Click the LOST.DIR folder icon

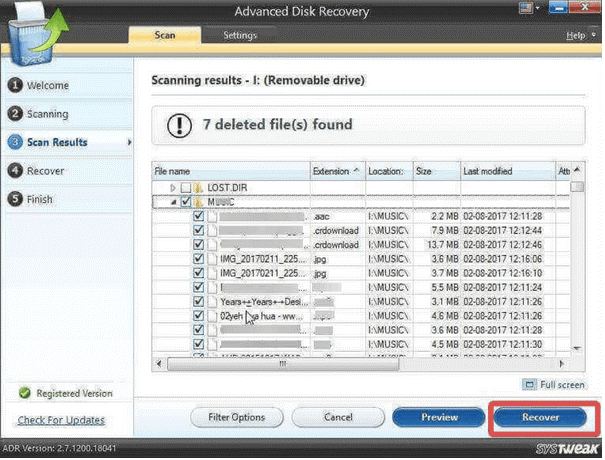[198, 188]
